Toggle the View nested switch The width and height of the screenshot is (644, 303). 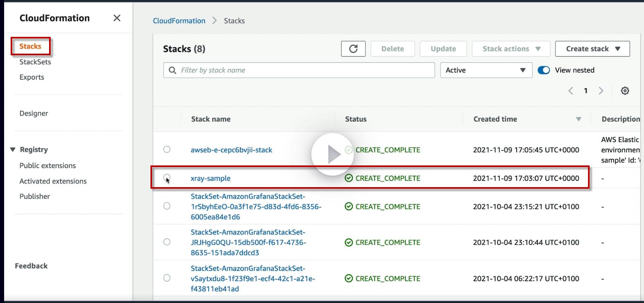click(543, 70)
